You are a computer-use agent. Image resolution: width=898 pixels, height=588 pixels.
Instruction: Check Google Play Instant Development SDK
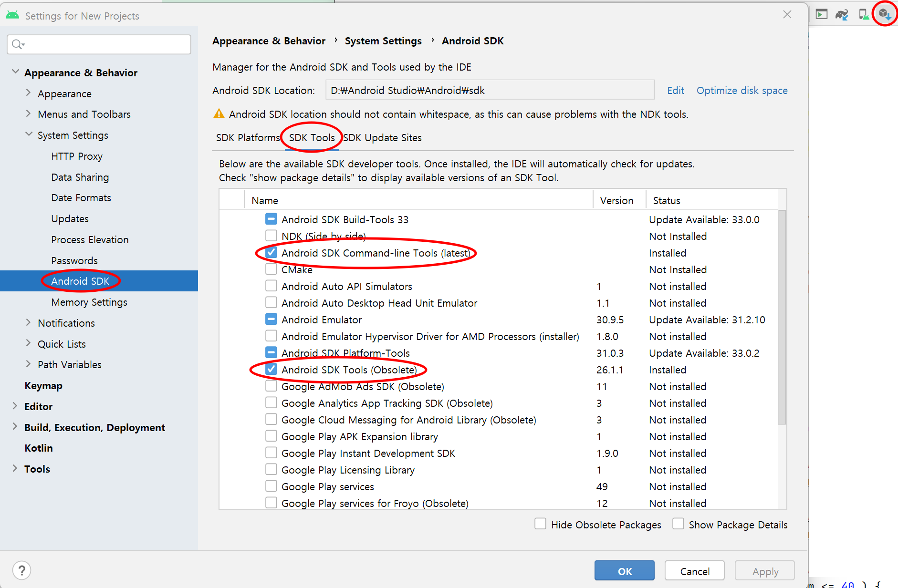click(271, 453)
